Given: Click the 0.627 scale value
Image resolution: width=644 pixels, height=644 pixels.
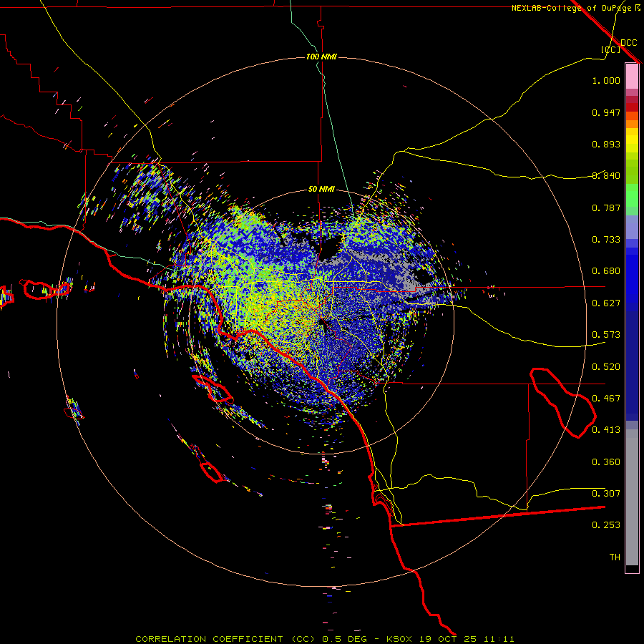Looking at the screenshot, I should click(606, 303).
